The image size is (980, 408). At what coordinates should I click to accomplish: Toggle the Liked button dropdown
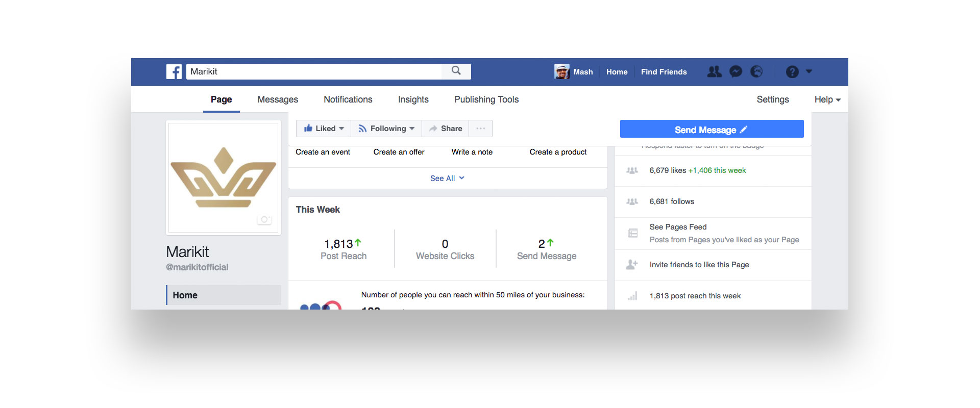point(324,129)
